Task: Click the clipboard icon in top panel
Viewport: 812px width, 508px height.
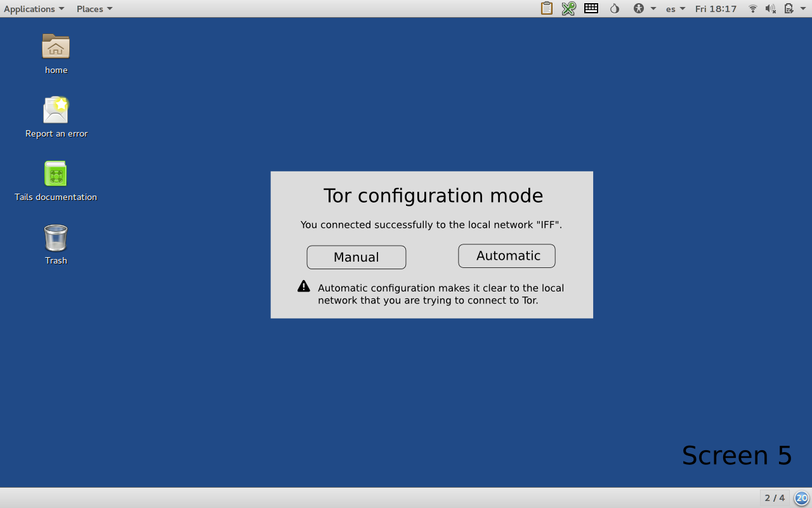Action: click(x=546, y=8)
